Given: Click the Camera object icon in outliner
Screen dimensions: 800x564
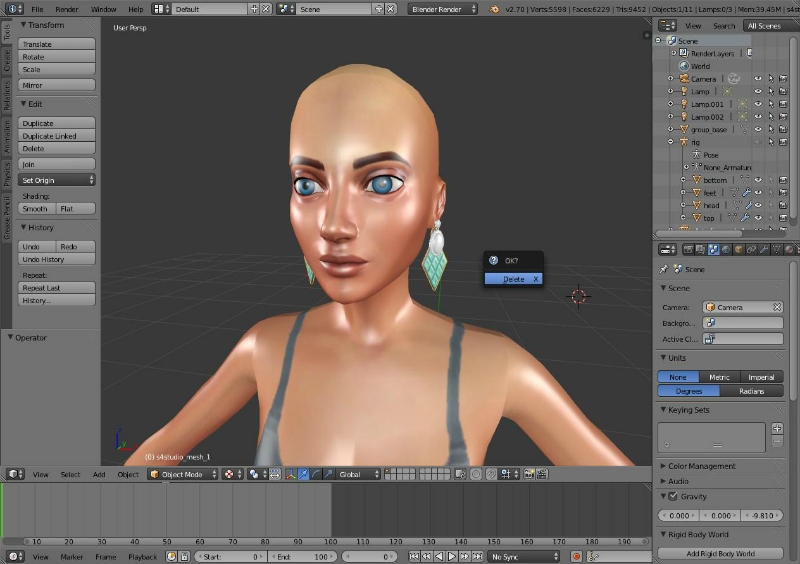Looking at the screenshot, I should point(683,78).
